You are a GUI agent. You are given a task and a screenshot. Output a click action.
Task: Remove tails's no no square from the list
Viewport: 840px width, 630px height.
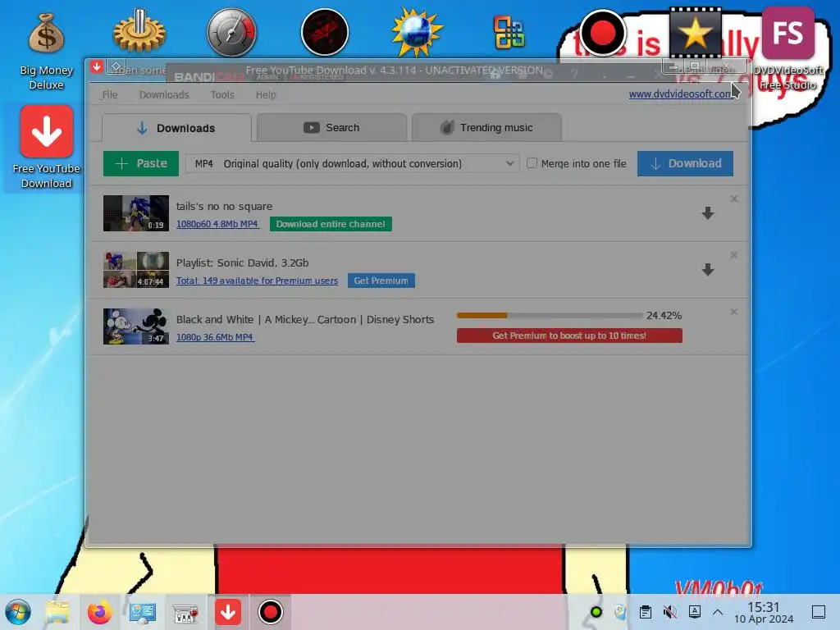(x=734, y=199)
